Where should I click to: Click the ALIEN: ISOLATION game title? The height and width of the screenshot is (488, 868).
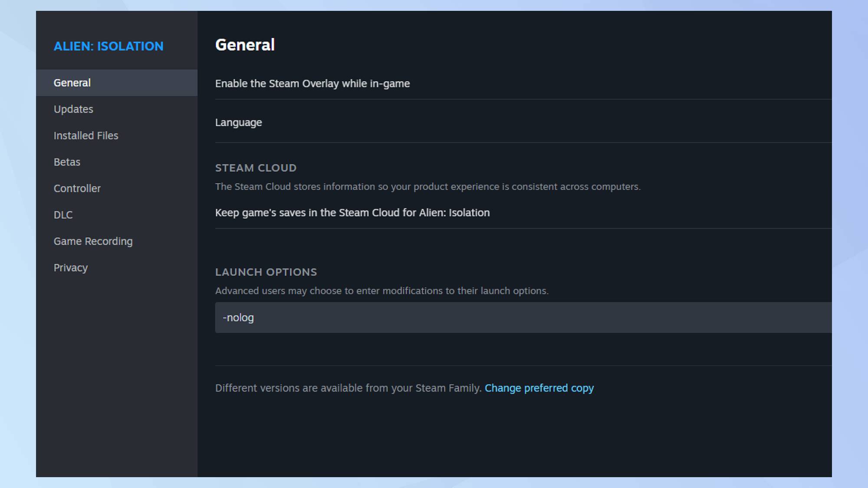point(108,46)
